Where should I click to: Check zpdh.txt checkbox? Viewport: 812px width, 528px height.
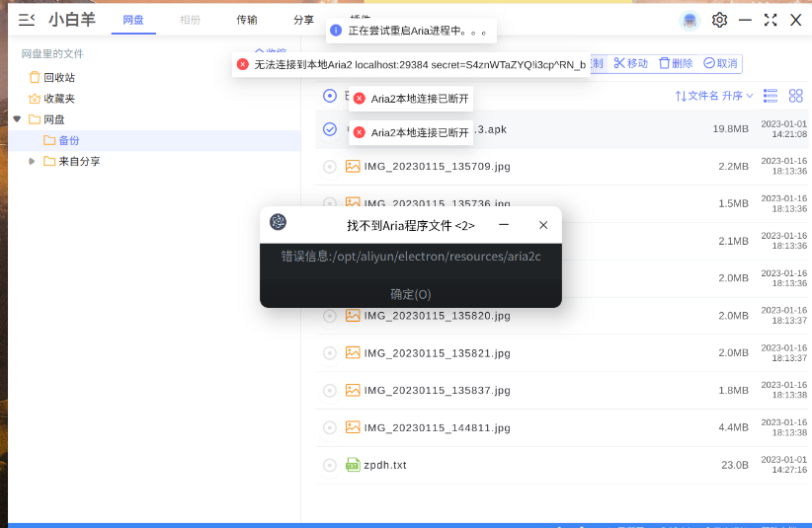pyautogui.click(x=330, y=465)
